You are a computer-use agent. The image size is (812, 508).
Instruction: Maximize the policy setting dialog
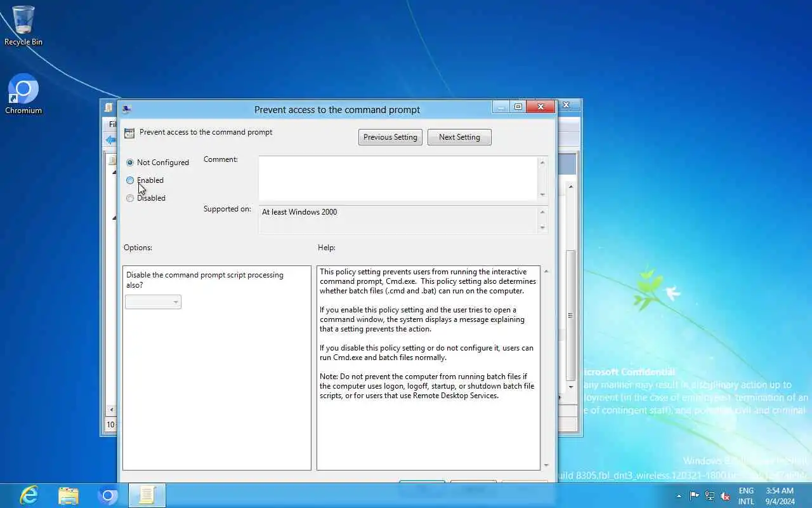(518, 107)
